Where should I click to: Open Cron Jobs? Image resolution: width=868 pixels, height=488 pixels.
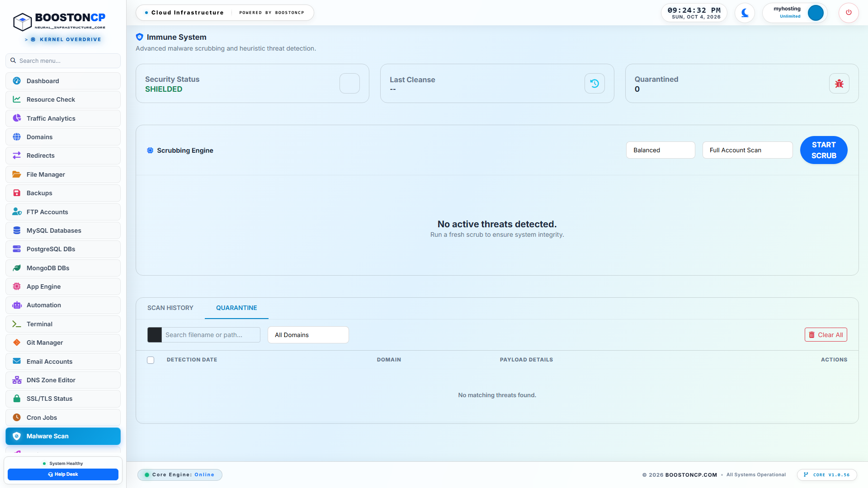63,418
